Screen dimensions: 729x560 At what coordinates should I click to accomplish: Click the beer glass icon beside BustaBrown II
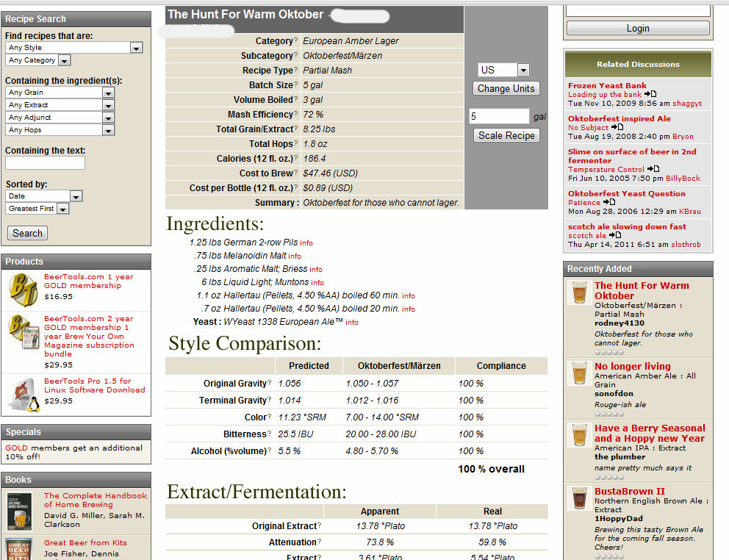(x=579, y=498)
